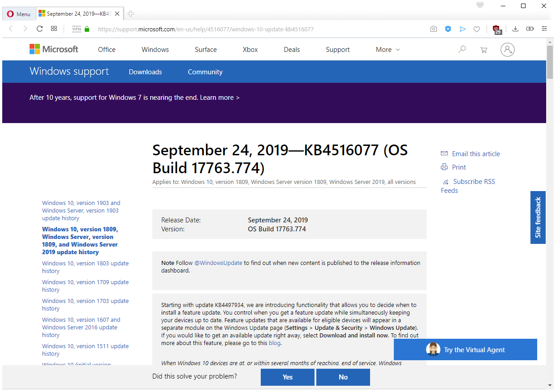Screen dimensions: 556x392
Task: Open the tab menu icon in title bar
Action: pos(480,5)
